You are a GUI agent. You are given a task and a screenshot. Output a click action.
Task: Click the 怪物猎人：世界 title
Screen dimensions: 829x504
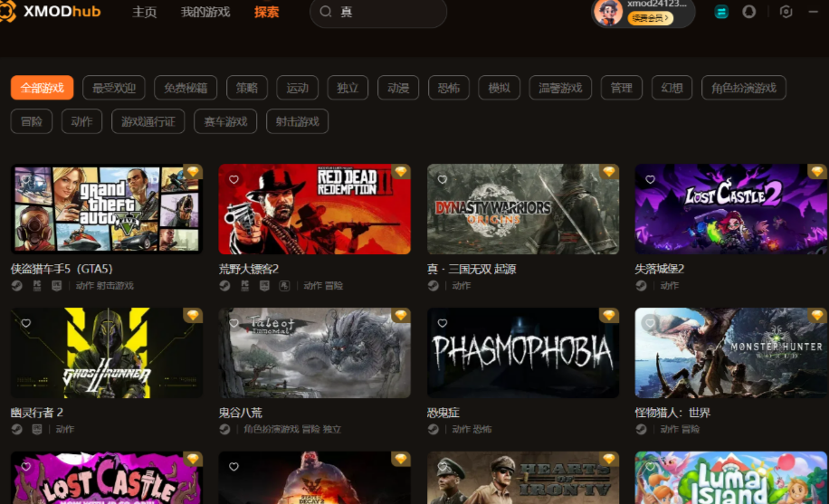point(672,413)
